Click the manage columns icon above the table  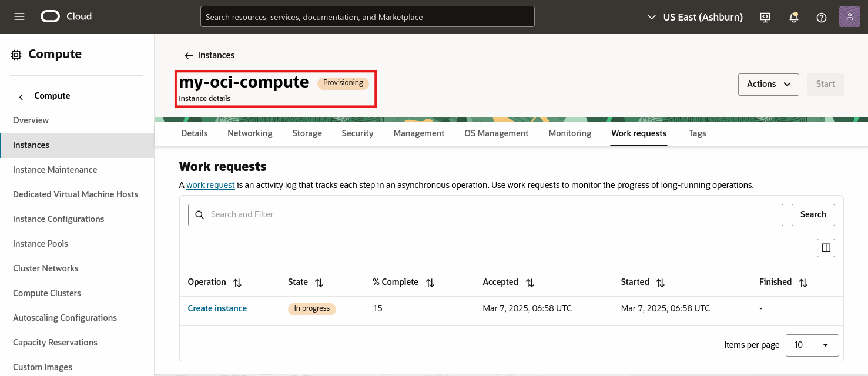[826, 247]
